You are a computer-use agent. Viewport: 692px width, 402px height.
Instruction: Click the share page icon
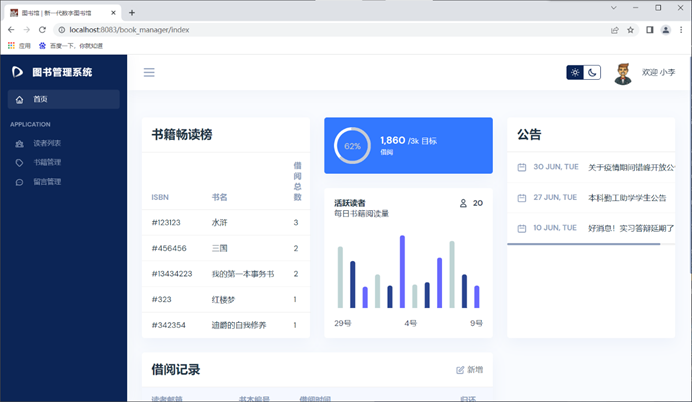coord(614,30)
